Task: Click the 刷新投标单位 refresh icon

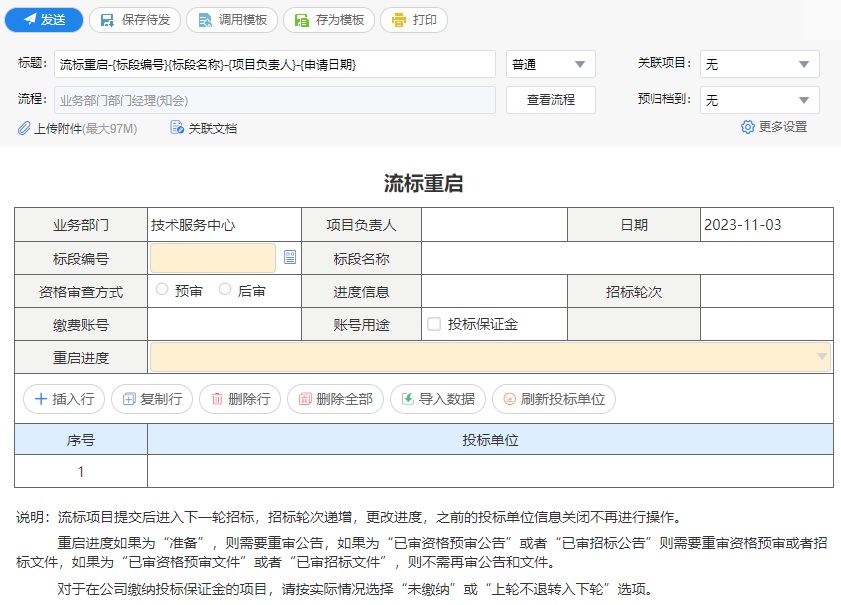Action: coord(510,399)
